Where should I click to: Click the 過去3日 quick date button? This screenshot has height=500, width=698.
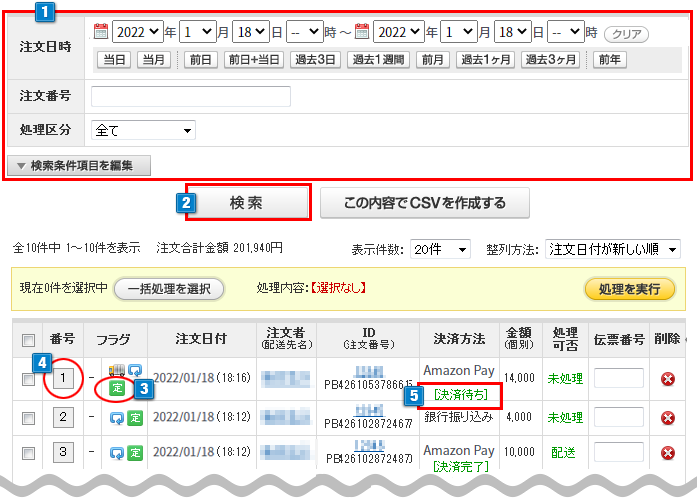point(315,60)
